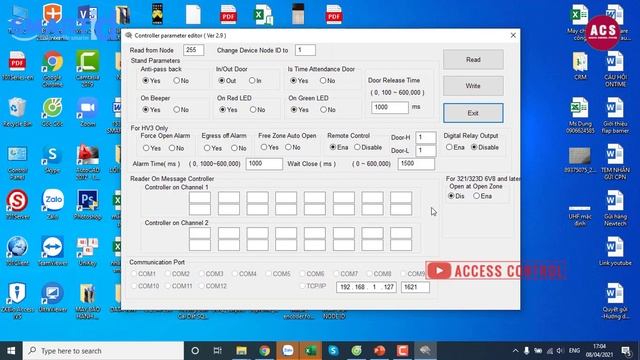This screenshot has height=360, width=640.
Task: Select the Camtasia 2019 desktop icon
Action: coord(87,69)
